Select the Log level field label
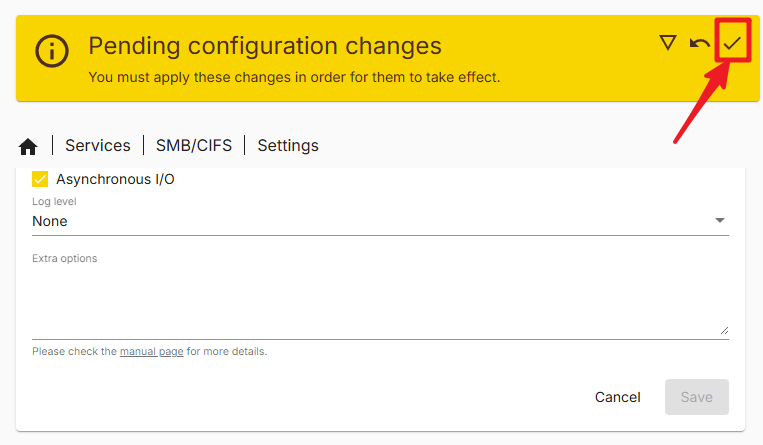Image resolution: width=763 pixels, height=445 pixels. tap(54, 202)
